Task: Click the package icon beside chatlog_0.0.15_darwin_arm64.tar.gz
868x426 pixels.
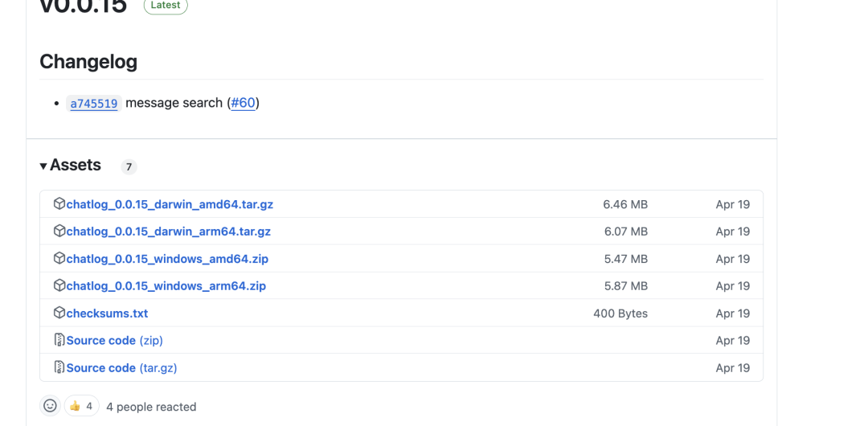Action: 59,231
